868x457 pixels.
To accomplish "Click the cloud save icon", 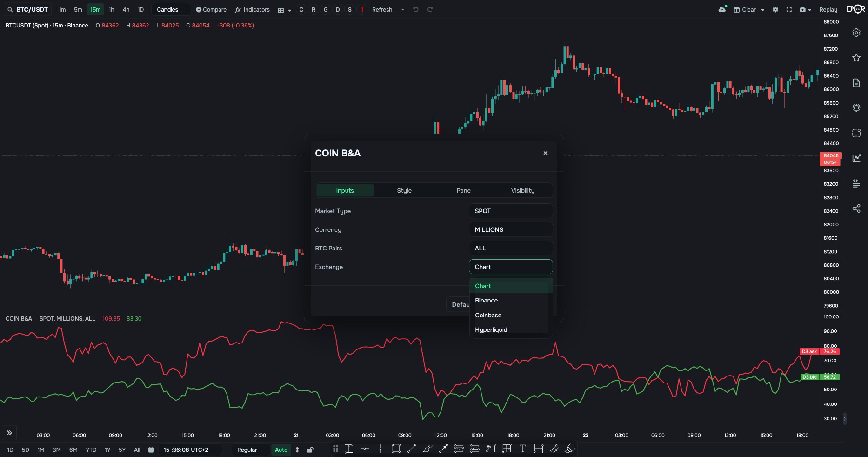I will (x=722, y=9).
